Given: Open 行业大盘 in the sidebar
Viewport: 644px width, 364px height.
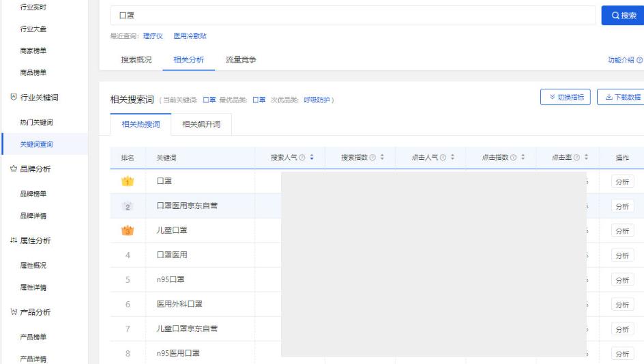Looking at the screenshot, I should pos(33,29).
